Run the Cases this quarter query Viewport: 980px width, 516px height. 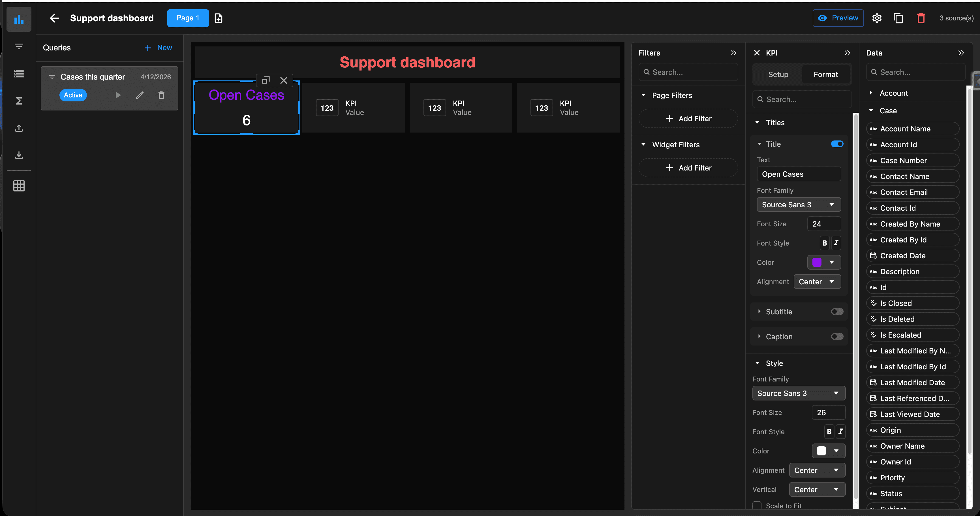tap(118, 95)
